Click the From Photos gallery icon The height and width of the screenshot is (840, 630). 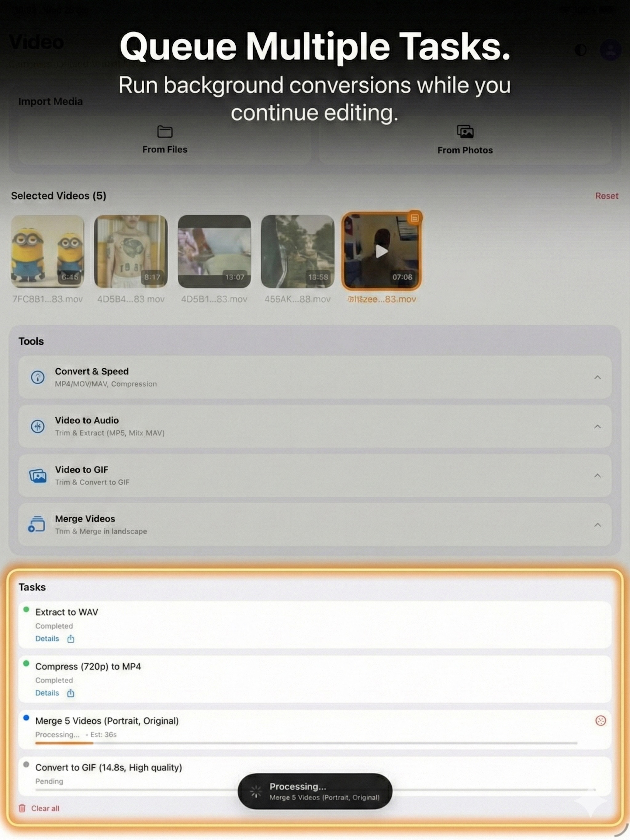pos(465,131)
